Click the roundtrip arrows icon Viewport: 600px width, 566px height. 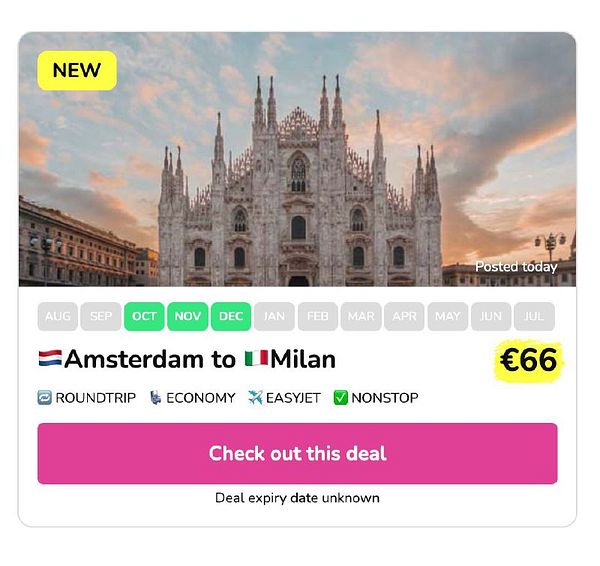(x=44, y=398)
